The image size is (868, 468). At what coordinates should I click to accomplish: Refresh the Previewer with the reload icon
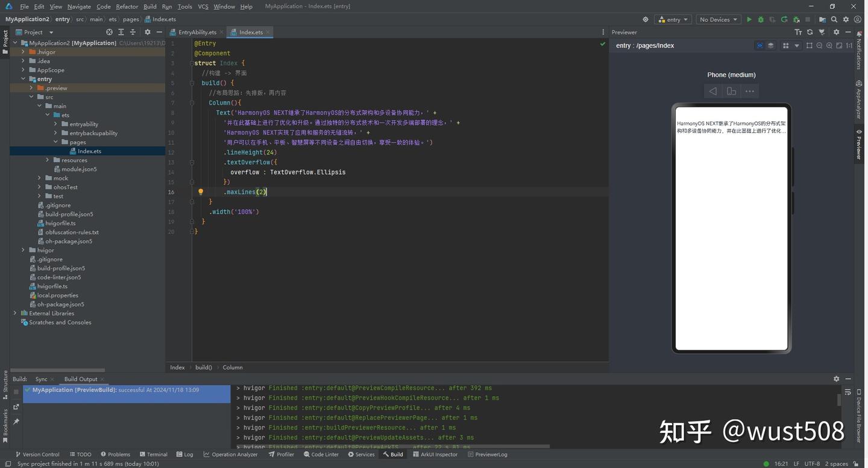pyautogui.click(x=810, y=32)
